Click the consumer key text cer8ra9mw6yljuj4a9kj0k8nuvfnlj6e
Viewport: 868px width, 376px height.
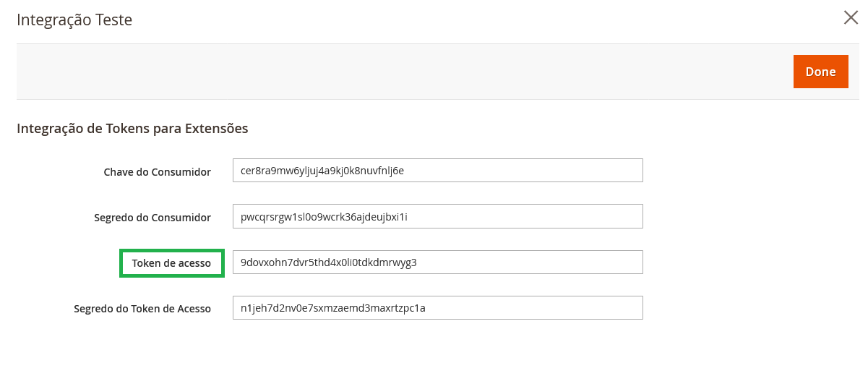(322, 171)
